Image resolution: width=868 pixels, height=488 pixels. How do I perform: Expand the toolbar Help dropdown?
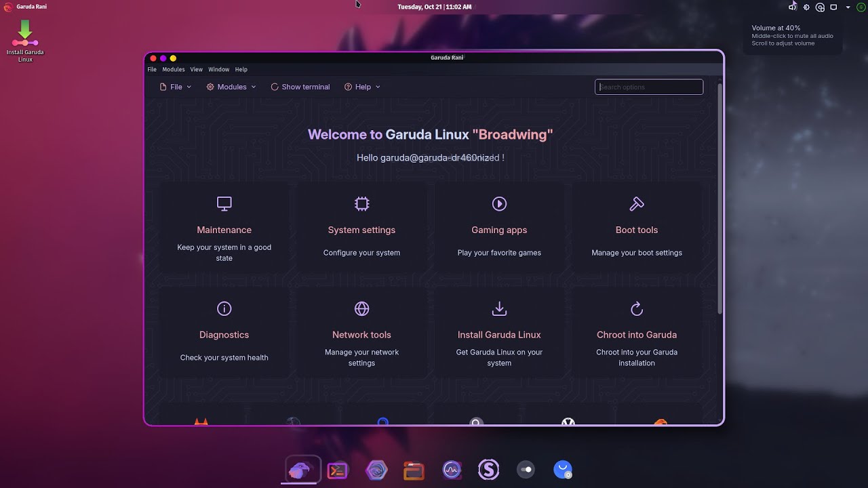click(x=363, y=87)
